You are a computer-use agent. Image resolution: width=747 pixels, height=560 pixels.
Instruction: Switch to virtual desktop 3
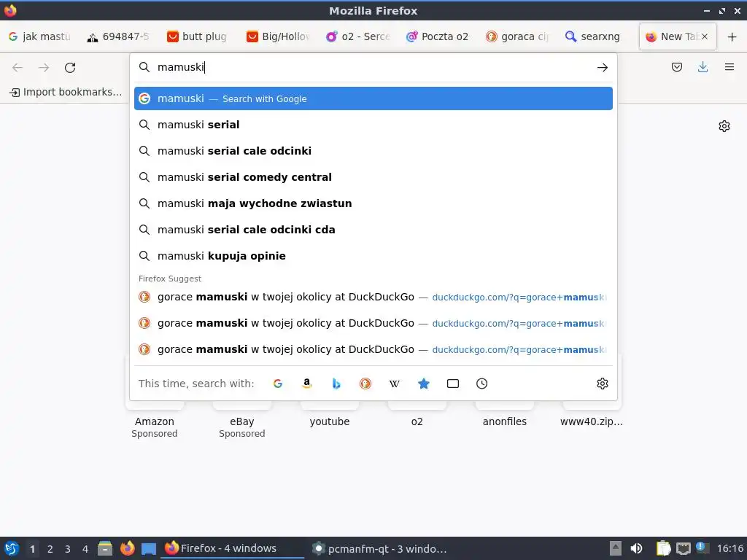pyautogui.click(x=68, y=549)
